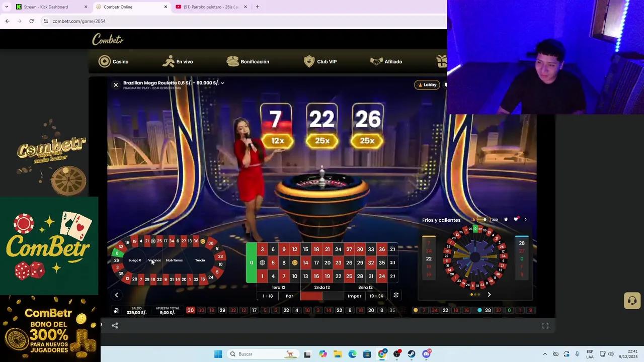This screenshot has width=644, height=362.
Task: Select the Fríos y calientes statistics bars icon
Action: (x=473, y=219)
